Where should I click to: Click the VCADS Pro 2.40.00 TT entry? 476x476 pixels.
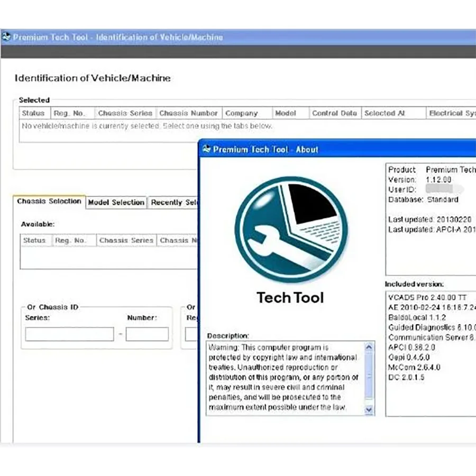[x=427, y=297]
